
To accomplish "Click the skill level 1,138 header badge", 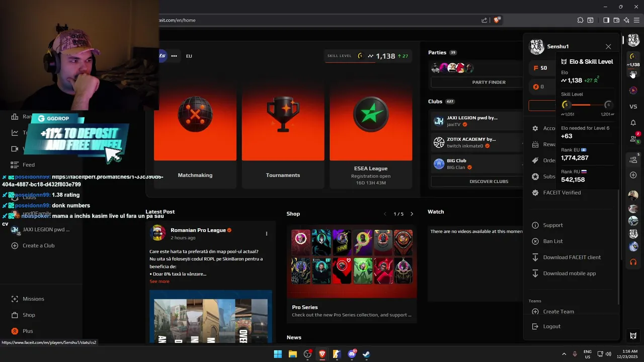I will (368, 56).
